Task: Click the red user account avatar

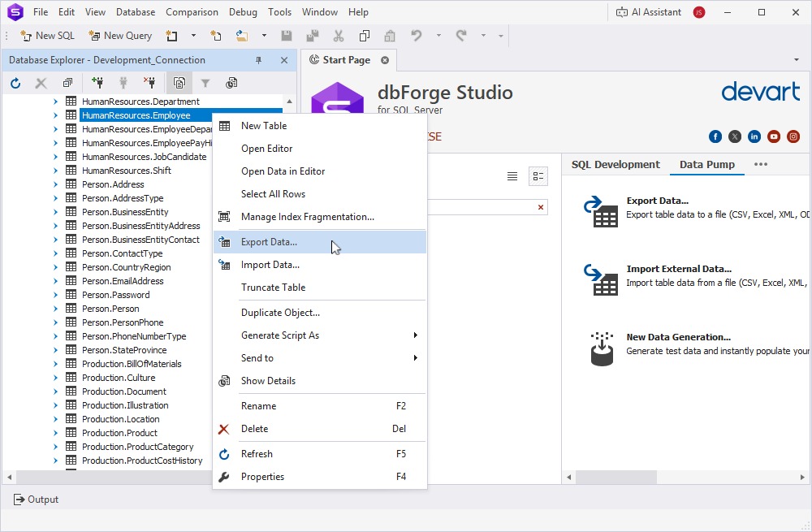Action: pos(699,12)
